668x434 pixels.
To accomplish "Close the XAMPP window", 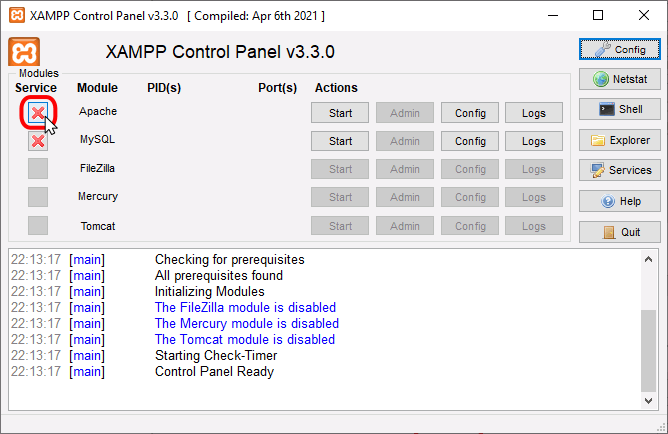I will click(644, 16).
